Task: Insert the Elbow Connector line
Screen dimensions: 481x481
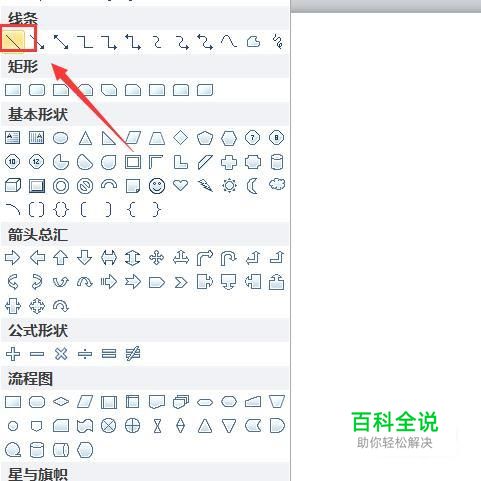Action: click(85, 42)
